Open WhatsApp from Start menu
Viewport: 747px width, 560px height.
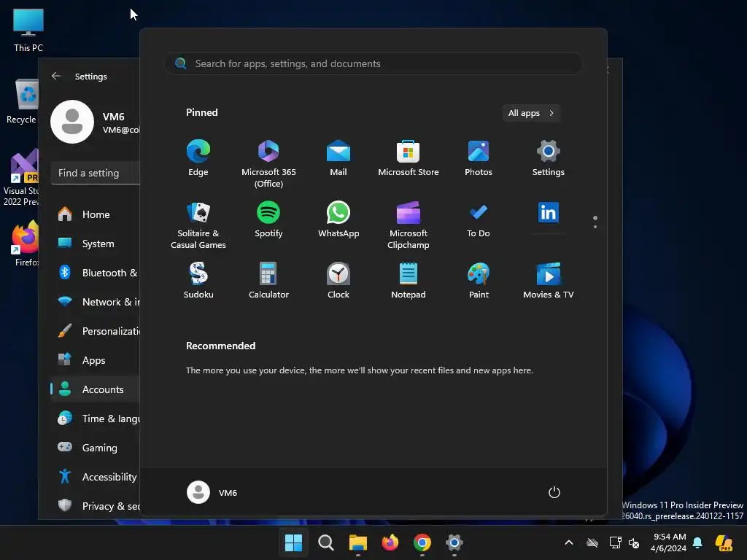pos(338,219)
